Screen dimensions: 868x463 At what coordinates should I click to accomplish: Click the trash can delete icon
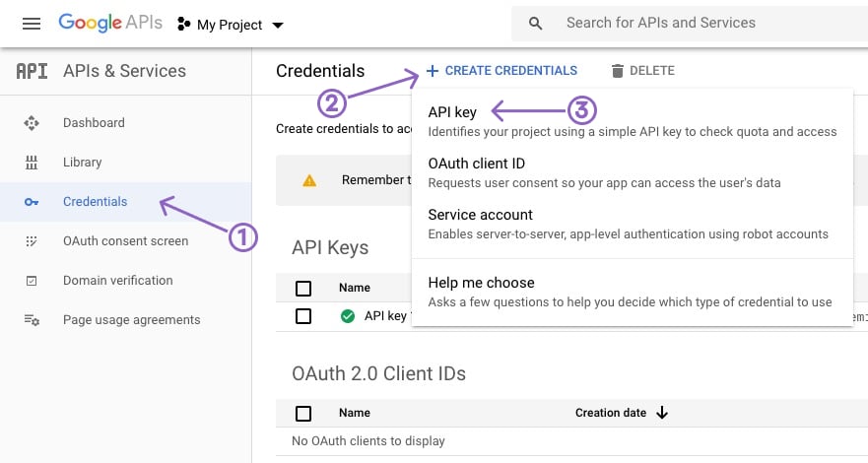click(617, 71)
